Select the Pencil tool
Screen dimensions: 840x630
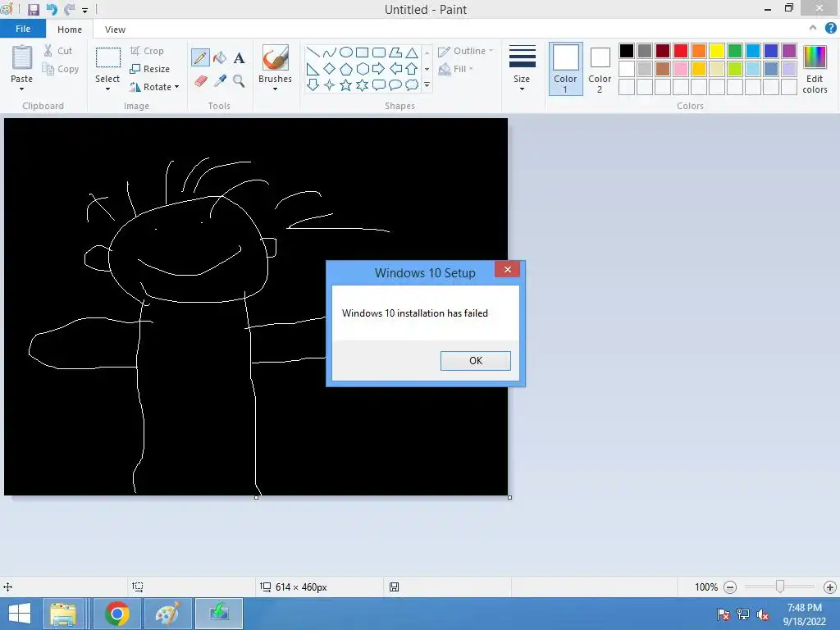tap(200, 58)
